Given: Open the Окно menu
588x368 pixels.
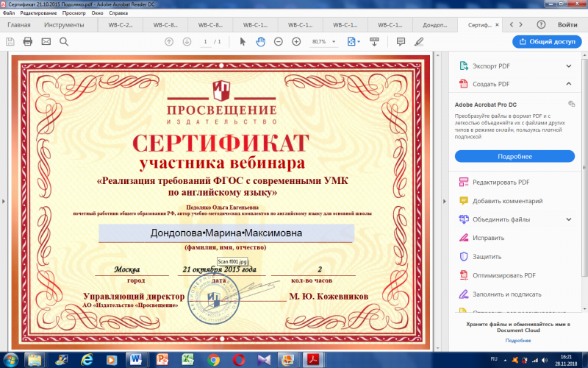Looking at the screenshot, I should pyautogui.click(x=97, y=13).
